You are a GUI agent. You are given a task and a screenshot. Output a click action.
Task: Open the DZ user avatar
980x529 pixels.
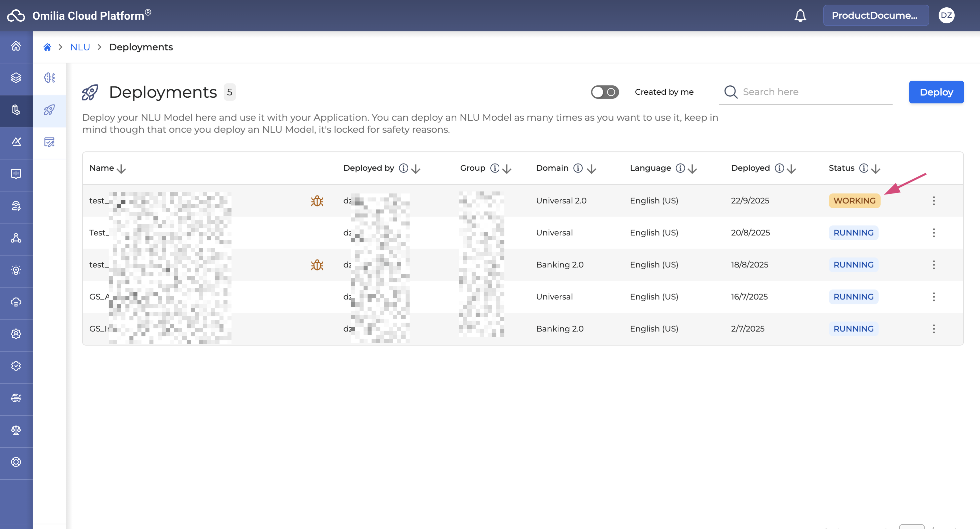(946, 16)
